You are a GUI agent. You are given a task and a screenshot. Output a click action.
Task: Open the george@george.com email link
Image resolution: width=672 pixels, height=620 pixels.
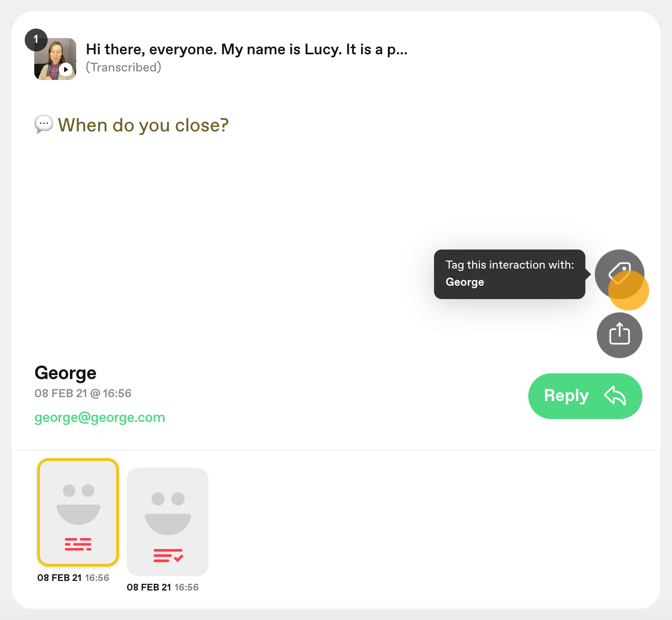click(100, 418)
